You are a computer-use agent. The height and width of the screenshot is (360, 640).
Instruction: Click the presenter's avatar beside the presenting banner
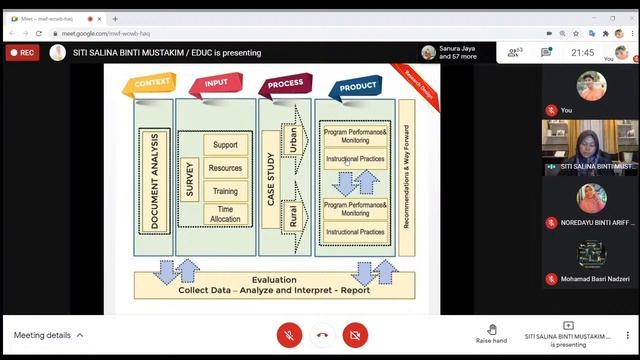(x=58, y=53)
